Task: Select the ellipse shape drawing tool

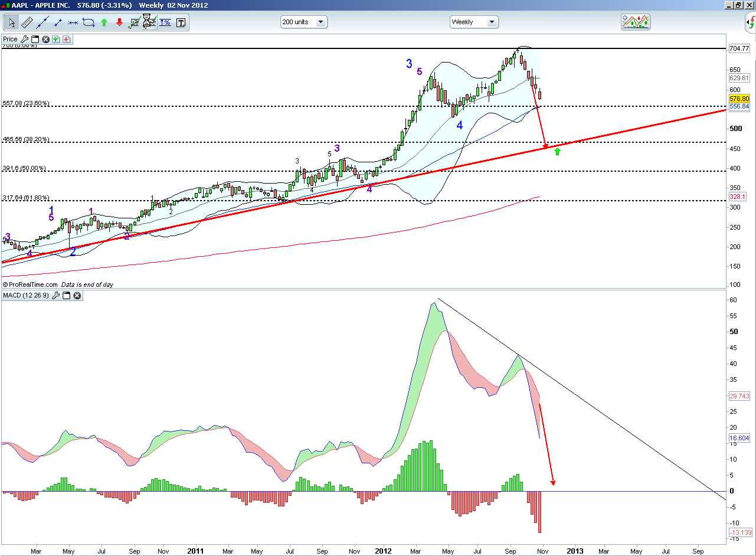Action: point(89,23)
